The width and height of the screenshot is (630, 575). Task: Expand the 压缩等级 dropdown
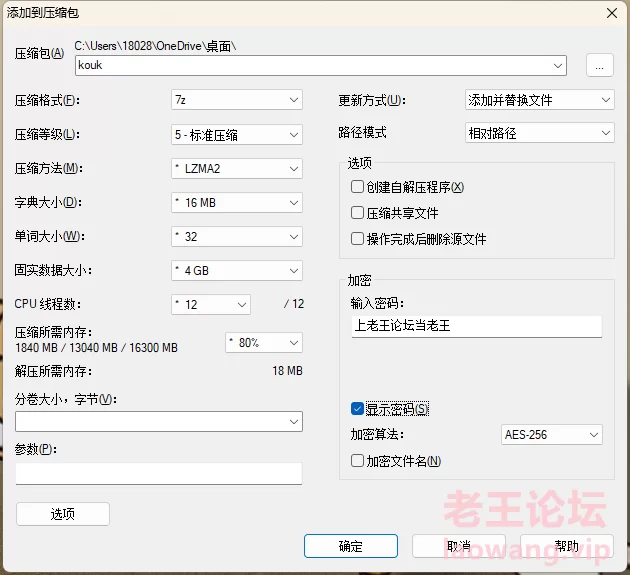click(x=236, y=134)
